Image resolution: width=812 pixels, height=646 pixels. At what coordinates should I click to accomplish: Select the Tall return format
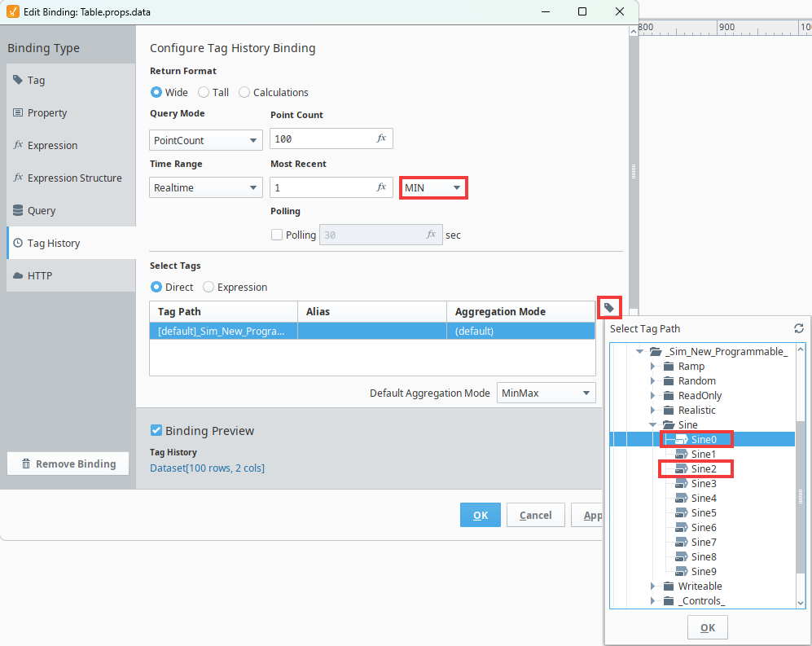point(204,92)
